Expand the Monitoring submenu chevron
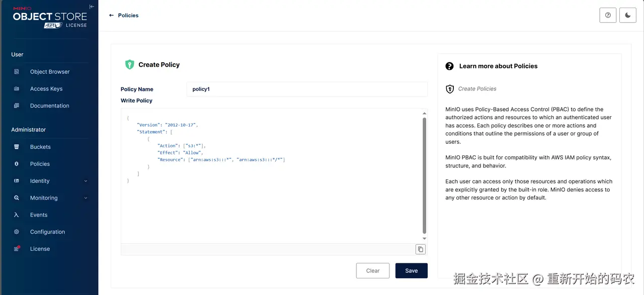 tap(86, 198)
